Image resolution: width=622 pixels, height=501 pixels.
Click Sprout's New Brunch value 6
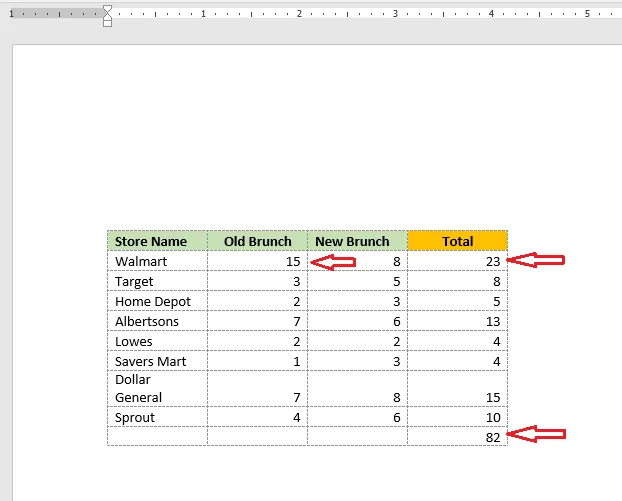coord(397,417)
